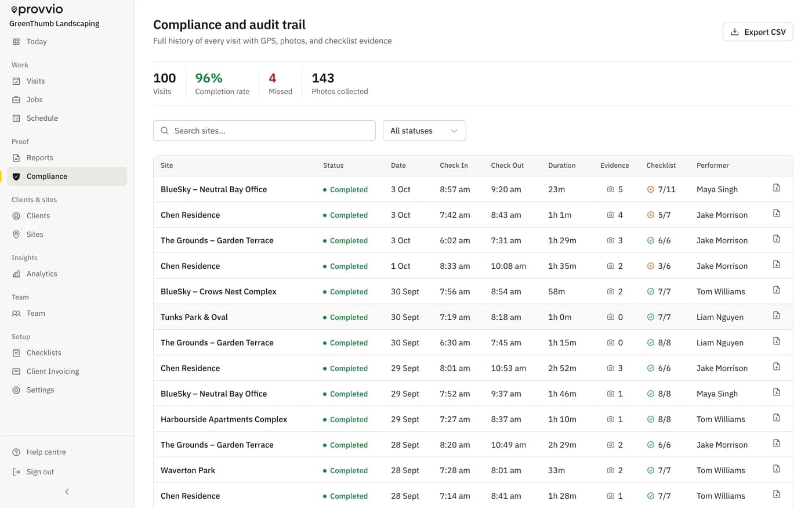The image size is (812, 508).
Task: Click the 96% Completion rate statistic
Action: 222,84
